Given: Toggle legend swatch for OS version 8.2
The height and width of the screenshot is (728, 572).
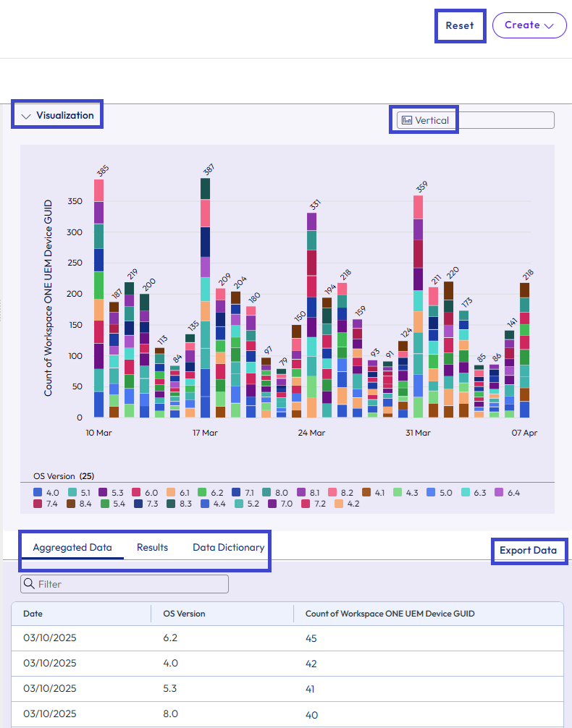Looking at the screenshot, I should tap(332, 492).
